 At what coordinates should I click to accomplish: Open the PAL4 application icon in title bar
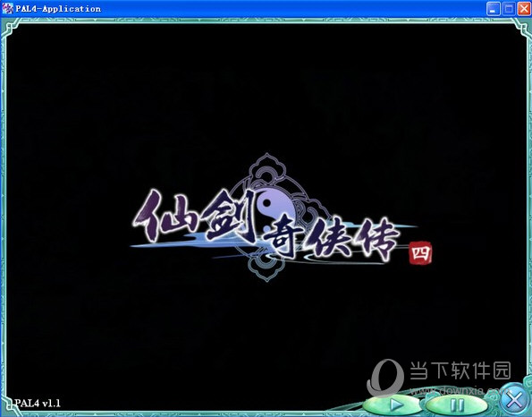(7, 8)
